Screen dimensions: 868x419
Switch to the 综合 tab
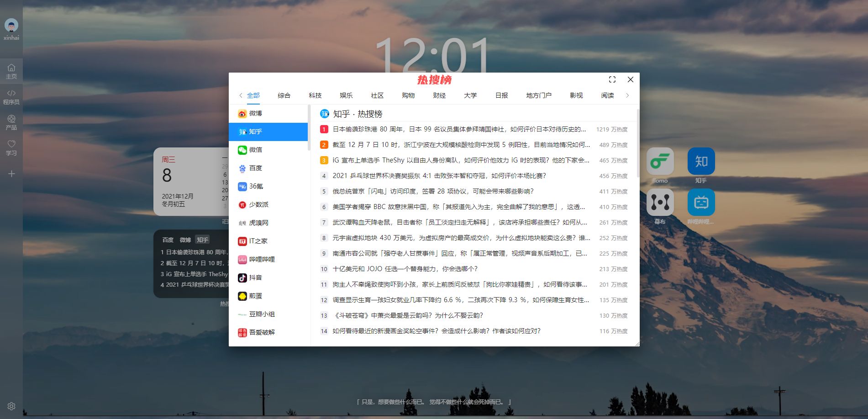pos(284,95)
